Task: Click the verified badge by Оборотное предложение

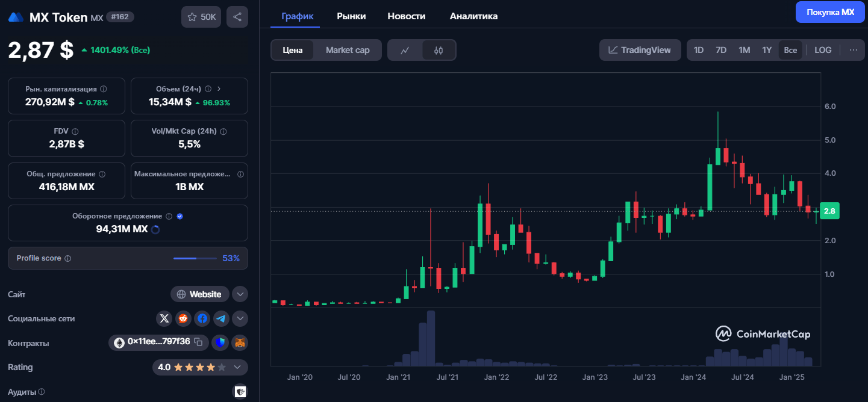Action: tap(180, 216)
